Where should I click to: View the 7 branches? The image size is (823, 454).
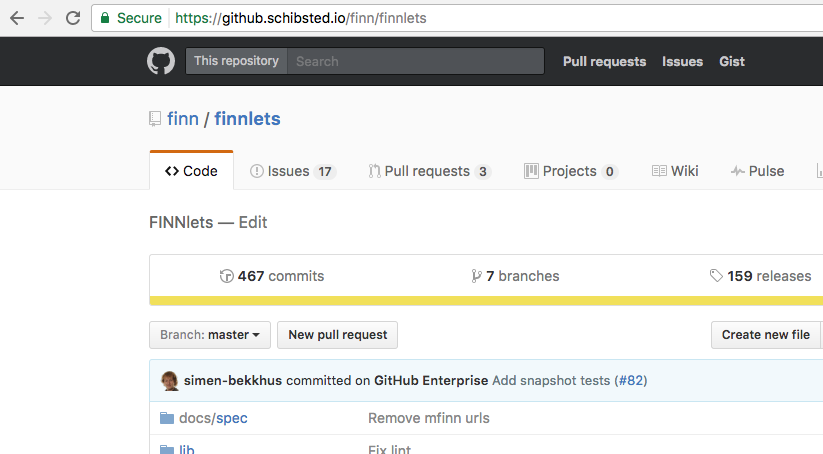pos(515,276)
